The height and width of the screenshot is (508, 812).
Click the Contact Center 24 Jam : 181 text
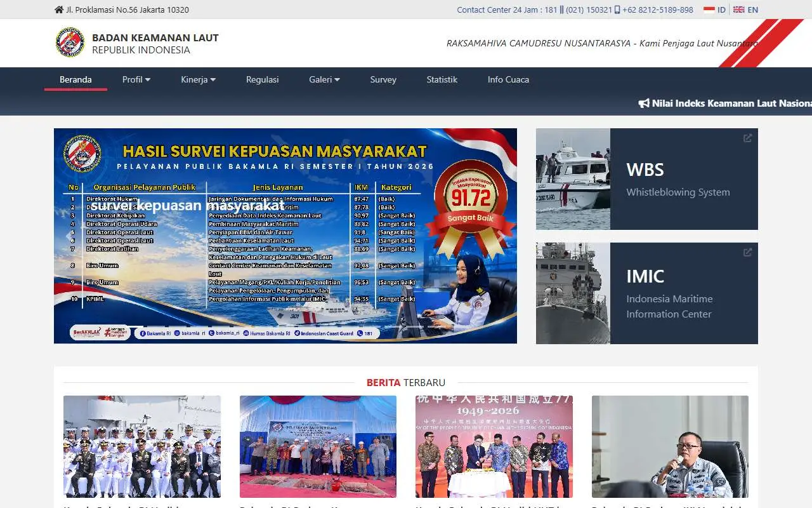(x=507, y=10)
